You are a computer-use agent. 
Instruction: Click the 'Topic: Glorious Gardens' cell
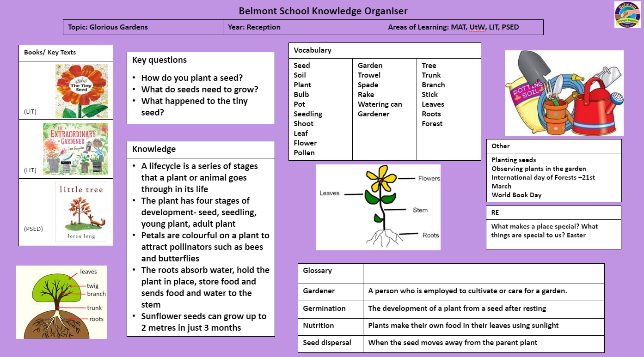143,27
